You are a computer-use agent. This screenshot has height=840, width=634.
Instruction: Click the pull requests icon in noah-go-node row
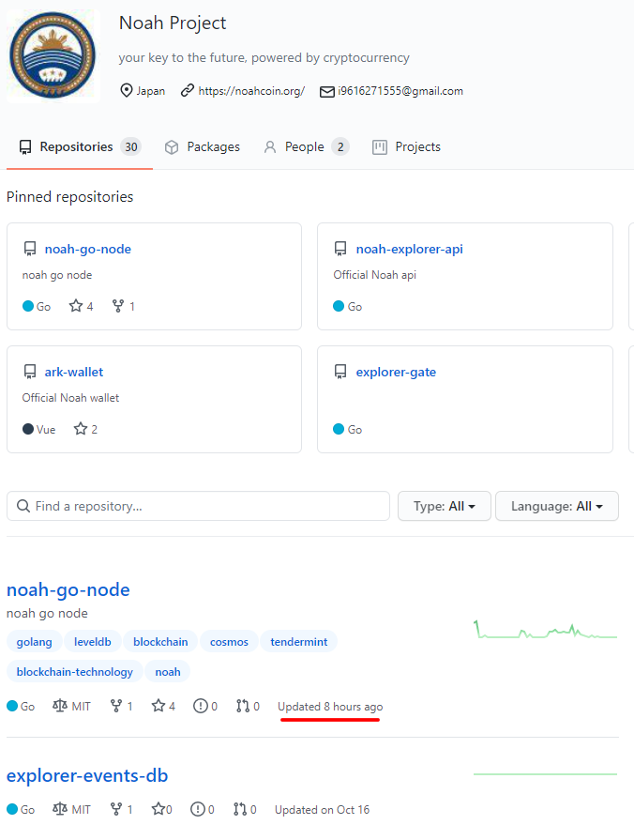coord(243,706)
